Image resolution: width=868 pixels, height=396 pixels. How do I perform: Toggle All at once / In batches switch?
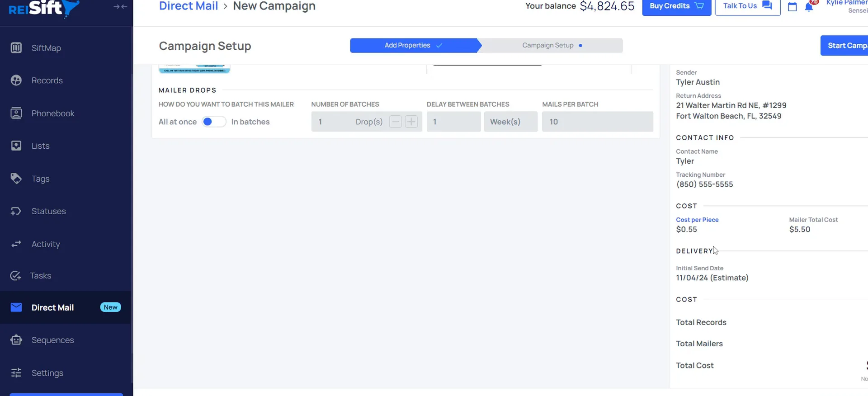coord(214,122)
